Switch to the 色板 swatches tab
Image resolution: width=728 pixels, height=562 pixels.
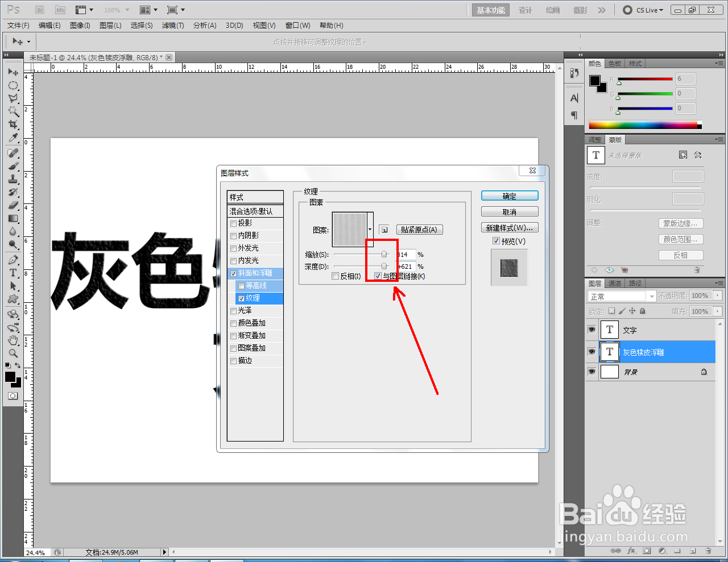(x=615, y=64)
